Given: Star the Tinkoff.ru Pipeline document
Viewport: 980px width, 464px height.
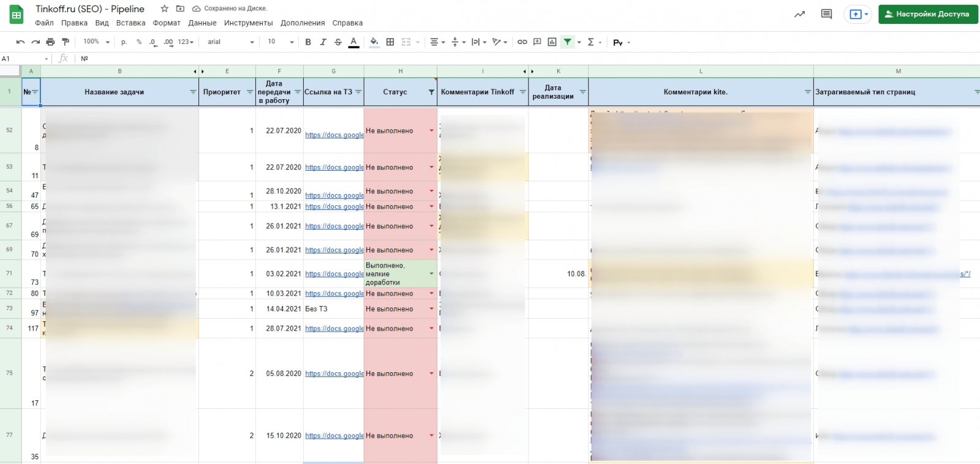Looking at the screenshot, I should 164,9.
